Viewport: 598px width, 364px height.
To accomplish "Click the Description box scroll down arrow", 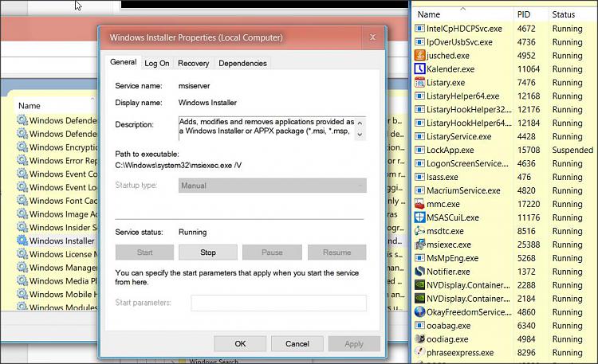I will 360,135.
